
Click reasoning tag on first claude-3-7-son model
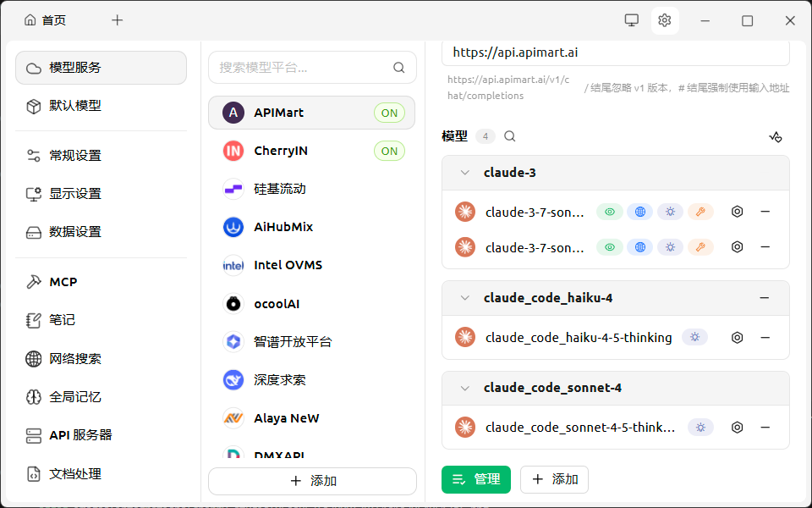pyautogui.click(x=670, y=212)
